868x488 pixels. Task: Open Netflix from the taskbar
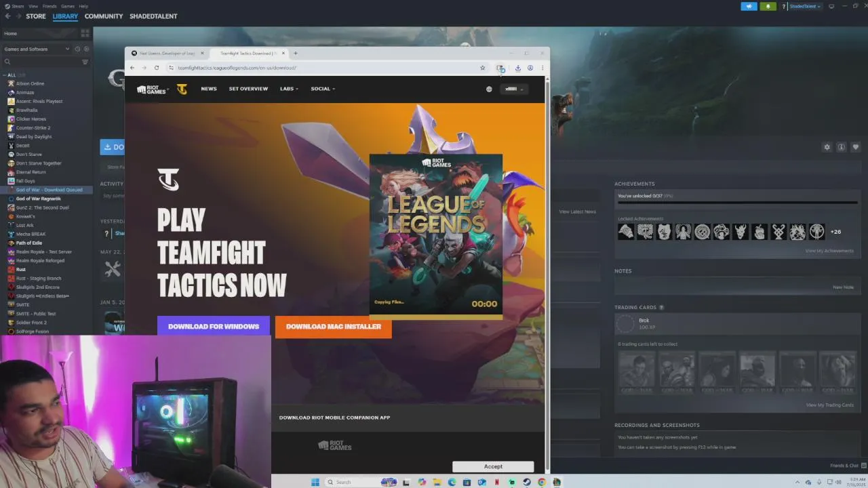click(497, 482)
